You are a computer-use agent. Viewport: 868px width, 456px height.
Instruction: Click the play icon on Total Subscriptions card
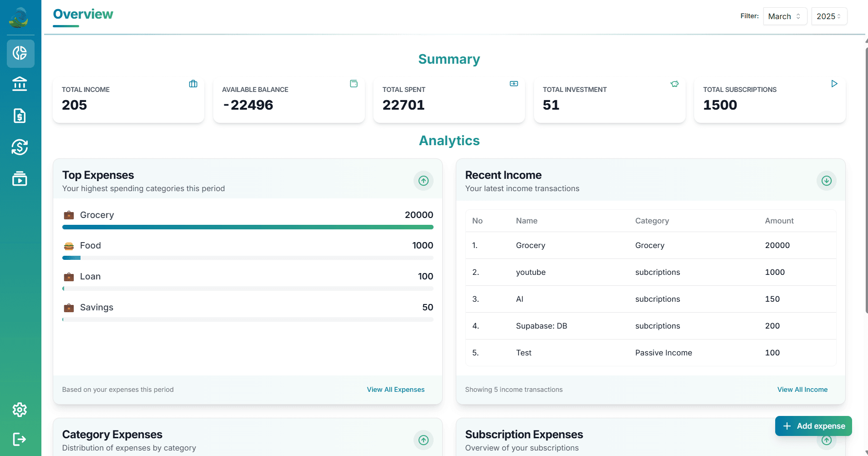(x=834, y=84)
